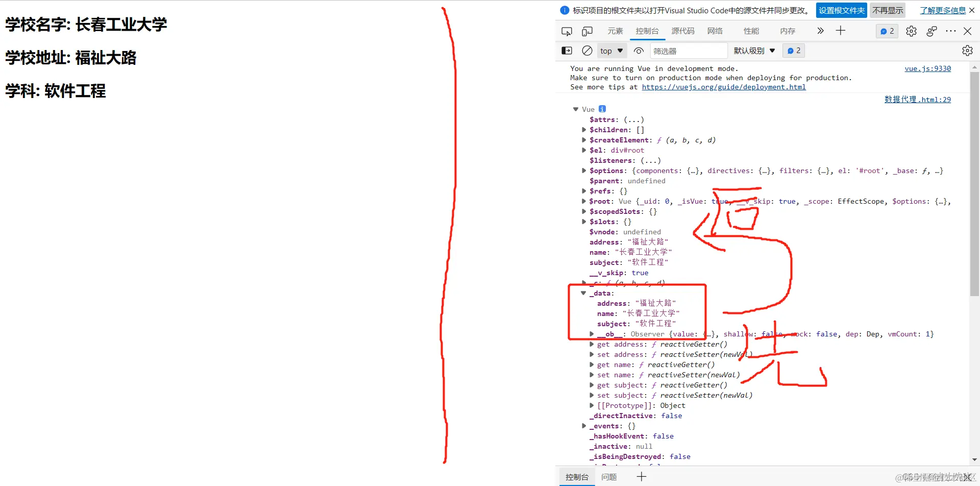Click the Vue object info icon
The height and width of the screenshot is (486, 980).
[602, 109]
